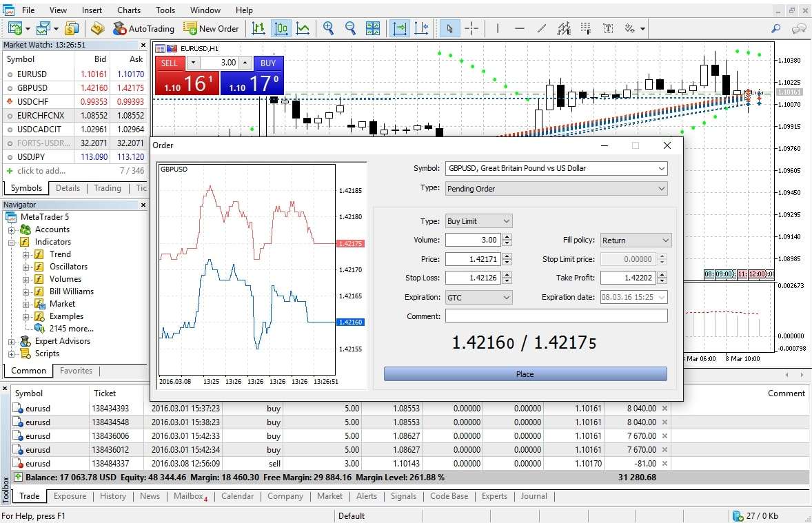Select Oscillators in Navigator tree
Viewport: 812px width, 523px height.
tap(68, 267)
